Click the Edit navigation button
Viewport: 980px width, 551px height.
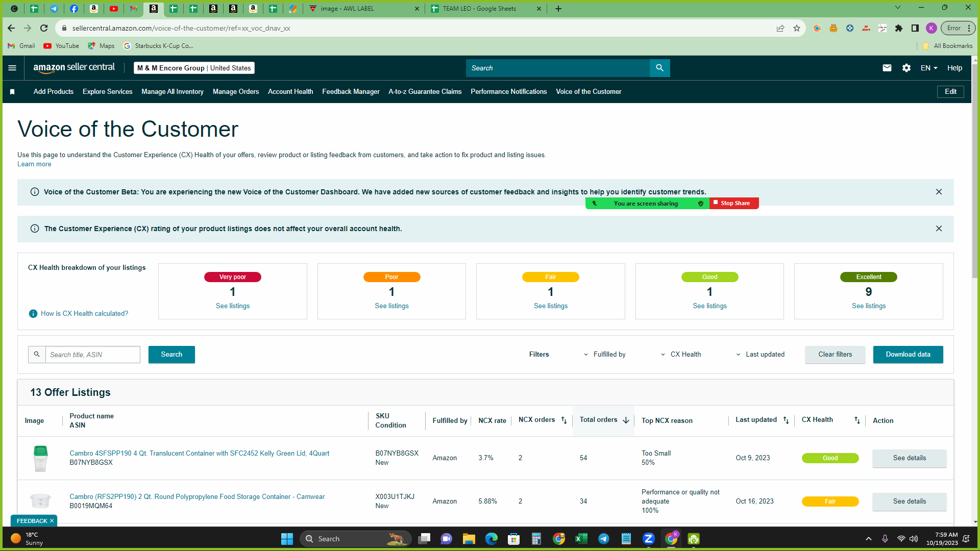point(950,92)
